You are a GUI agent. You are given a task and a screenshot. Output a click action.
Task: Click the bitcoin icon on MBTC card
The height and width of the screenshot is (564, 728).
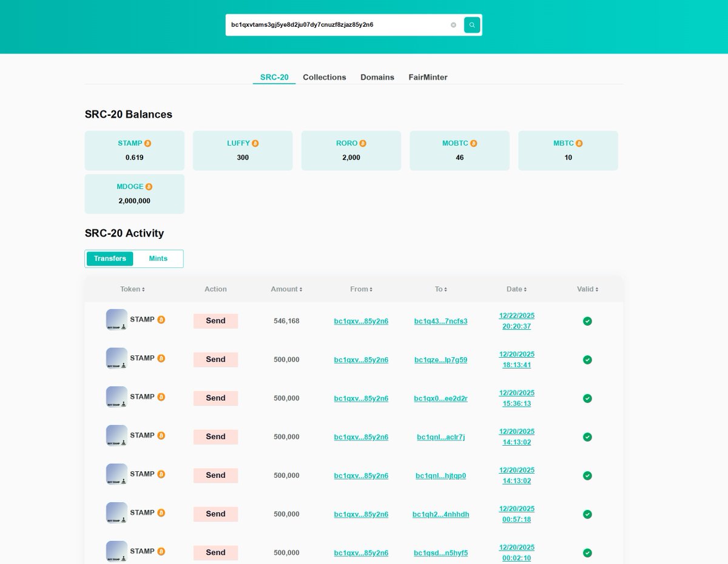click(579, 144)
